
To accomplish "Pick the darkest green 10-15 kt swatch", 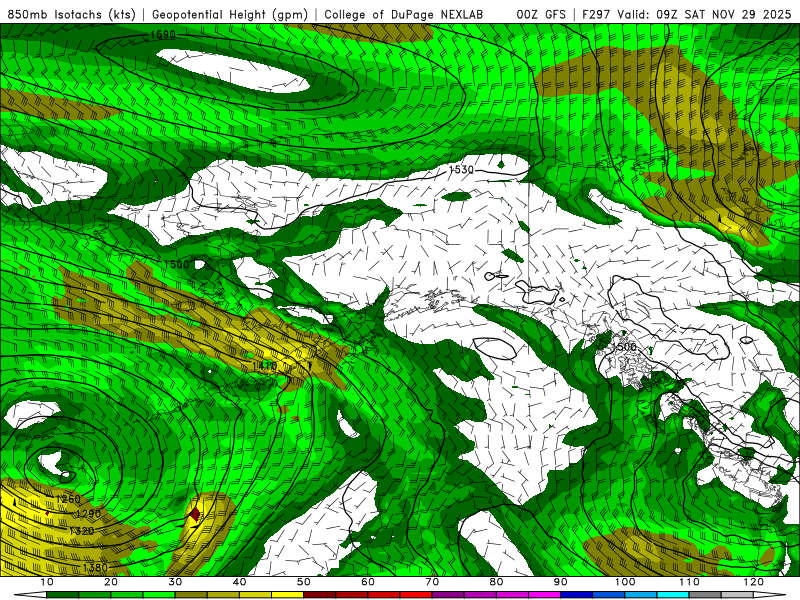I will click(x=62, y=595).
